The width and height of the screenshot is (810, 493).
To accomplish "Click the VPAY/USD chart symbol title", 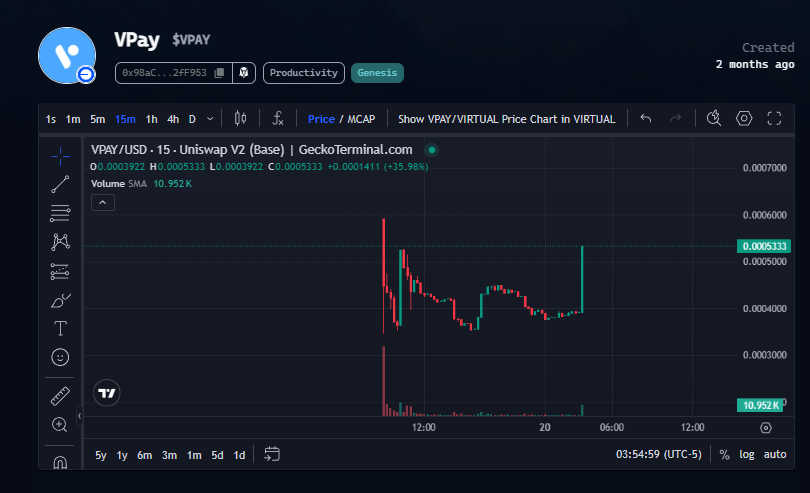I will (252, 150).
